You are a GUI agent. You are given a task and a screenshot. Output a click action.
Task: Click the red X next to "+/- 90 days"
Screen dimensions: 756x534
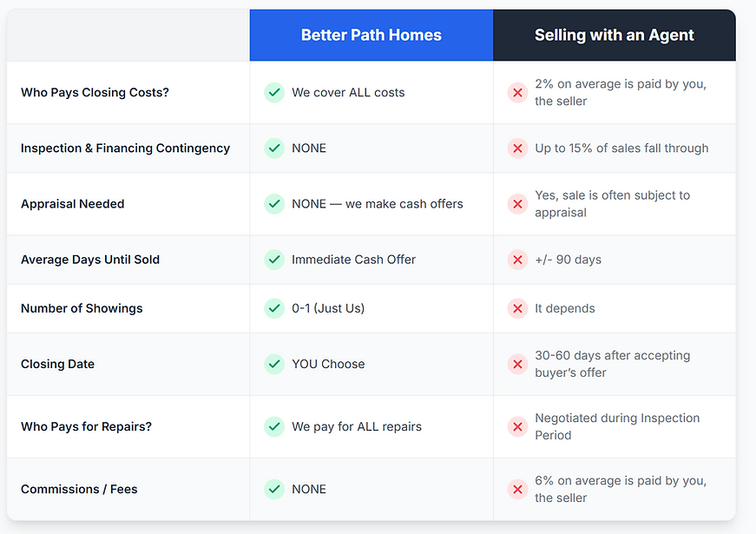click(517, 259)
